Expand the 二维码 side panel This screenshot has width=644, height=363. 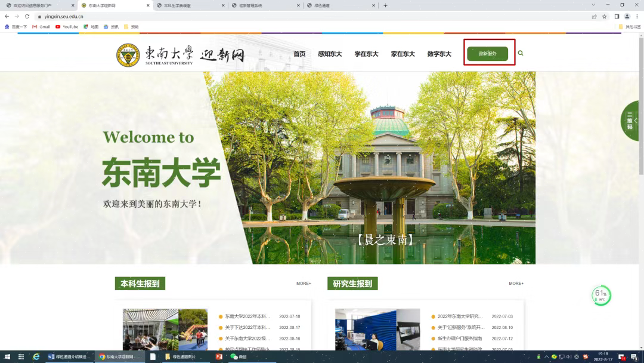click(x=631, y=121)
